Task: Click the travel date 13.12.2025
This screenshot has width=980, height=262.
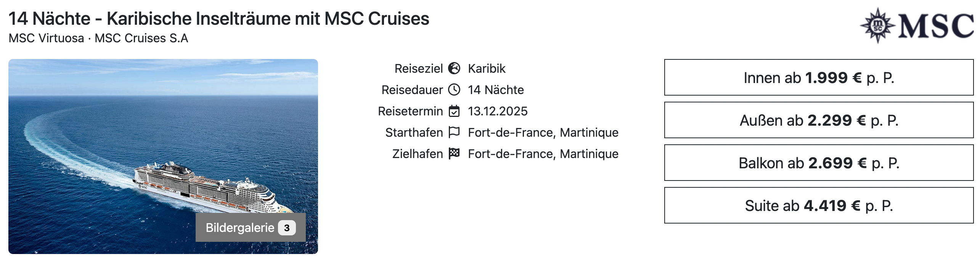Action: 498,111
